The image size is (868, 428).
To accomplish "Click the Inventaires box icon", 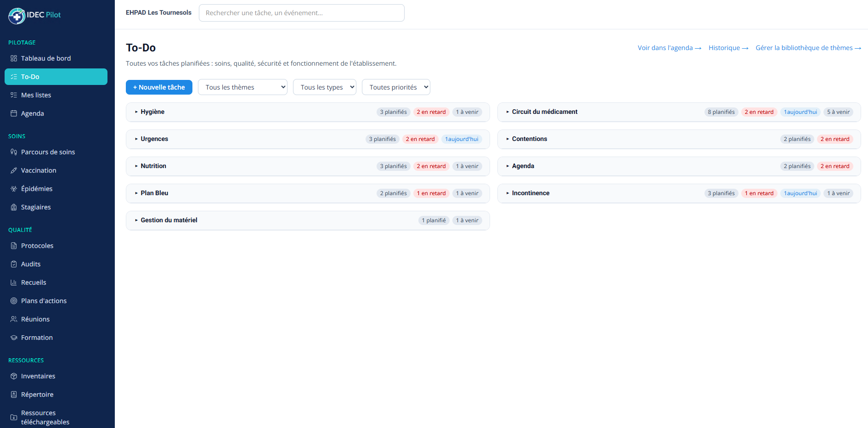I will tap(14, 376).
